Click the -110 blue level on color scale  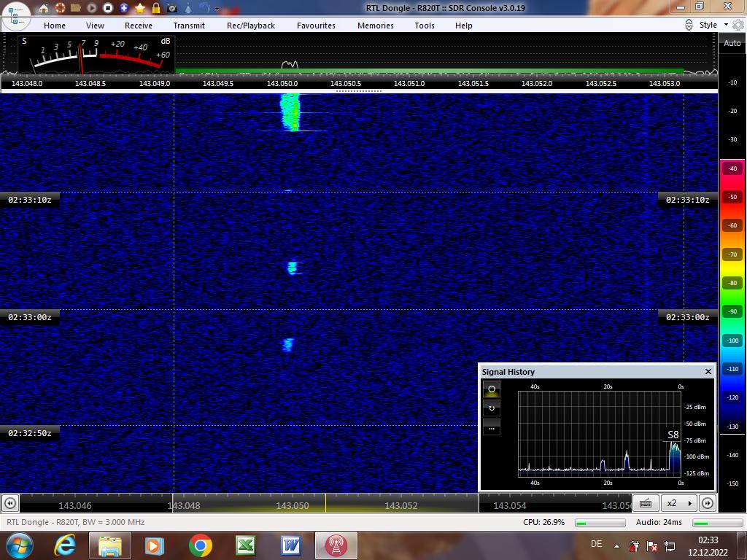tap(732, 368)
